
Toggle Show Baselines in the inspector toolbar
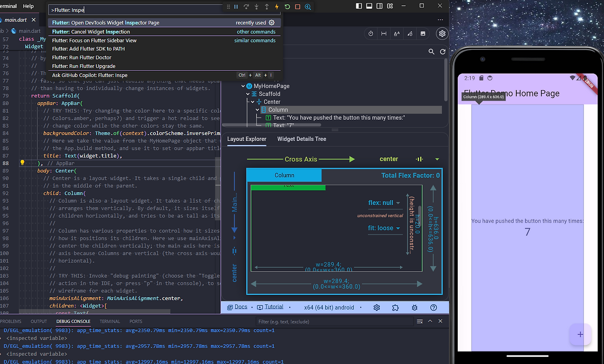click(396, 33)
